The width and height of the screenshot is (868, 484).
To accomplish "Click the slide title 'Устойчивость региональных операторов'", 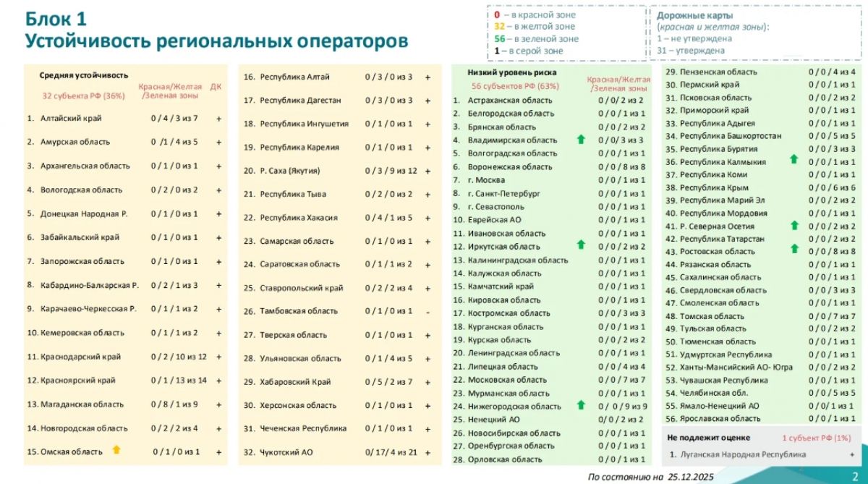I will pos(216,41).
